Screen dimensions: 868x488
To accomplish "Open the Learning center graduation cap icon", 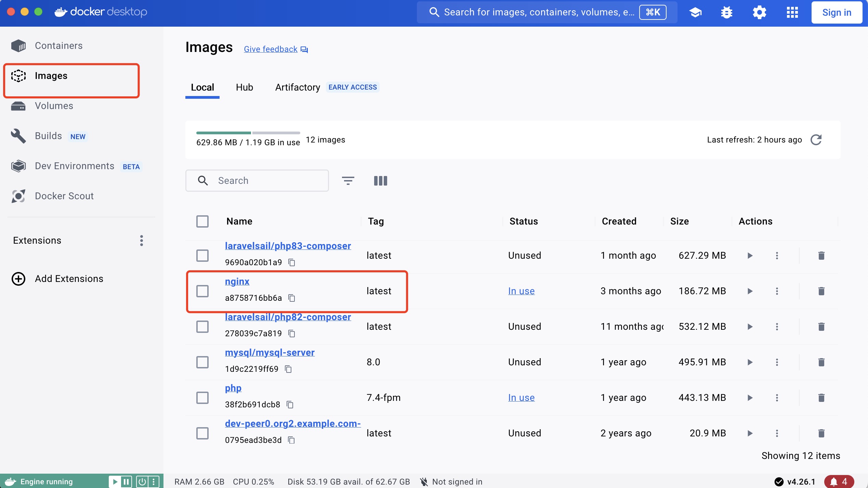I will 695,12.
